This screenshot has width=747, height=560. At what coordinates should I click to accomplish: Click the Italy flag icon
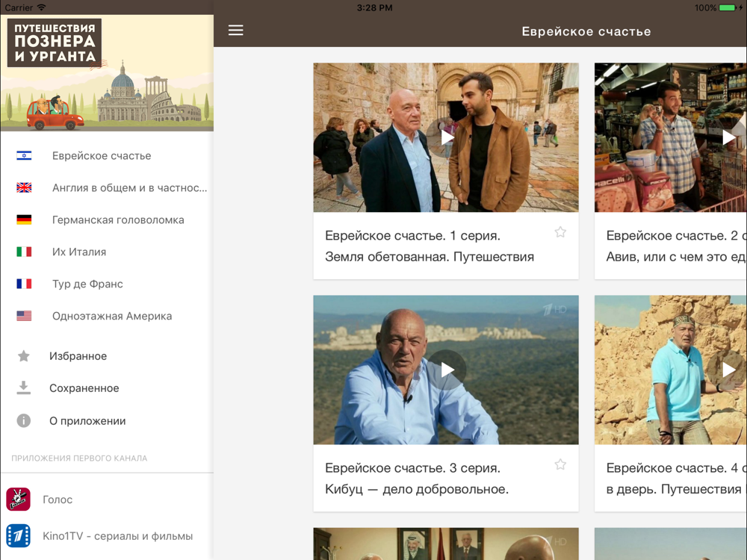pyautogui.click(x=24, y=252)
